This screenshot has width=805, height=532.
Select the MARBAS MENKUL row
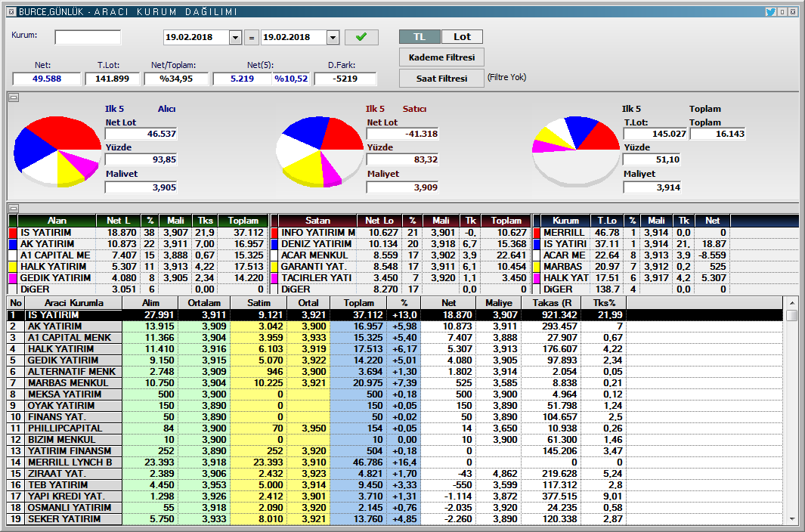point(395,382)
